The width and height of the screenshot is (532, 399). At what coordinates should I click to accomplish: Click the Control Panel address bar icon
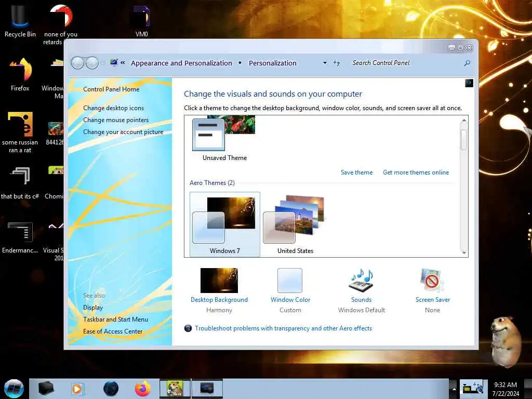click(x=114, y=63)
